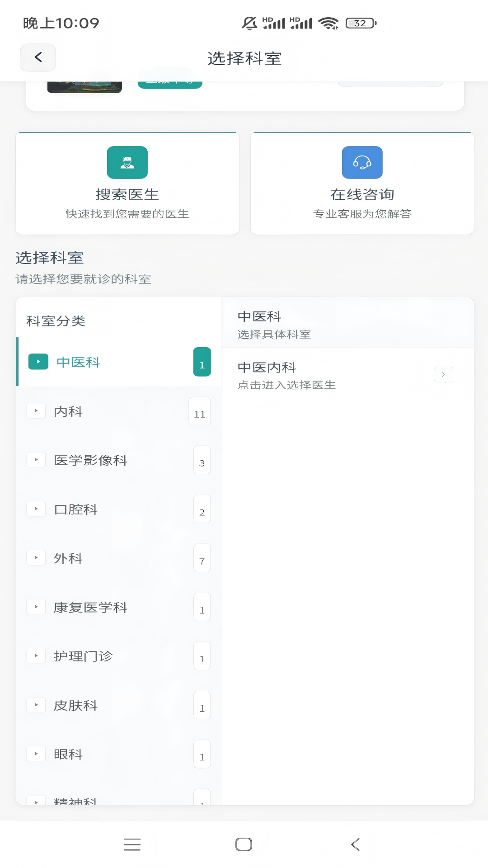Image resolution: width=488 pixels, height=868 pixels.
Task: Tap the hospital thumbnail image at top
Action: coord(84,87)
